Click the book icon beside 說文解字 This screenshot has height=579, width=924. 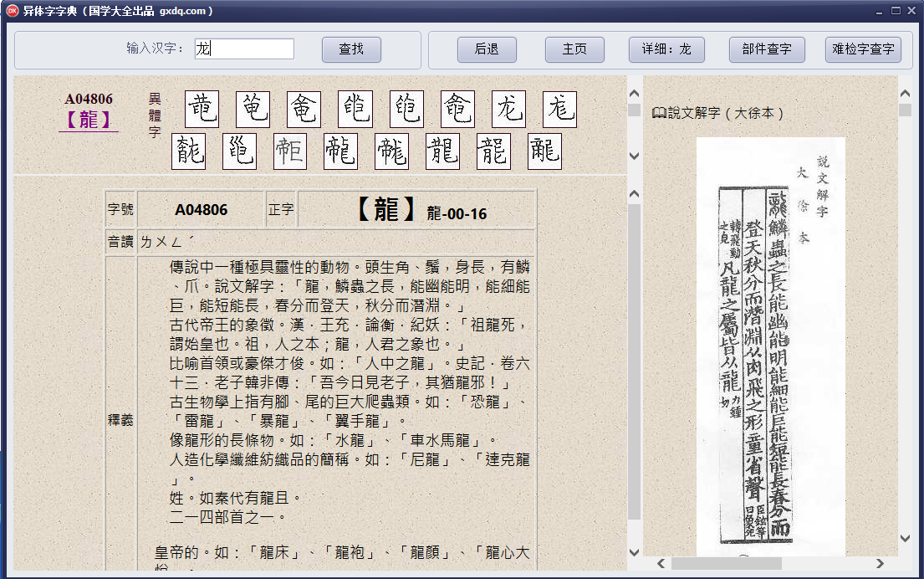(659, 113)
